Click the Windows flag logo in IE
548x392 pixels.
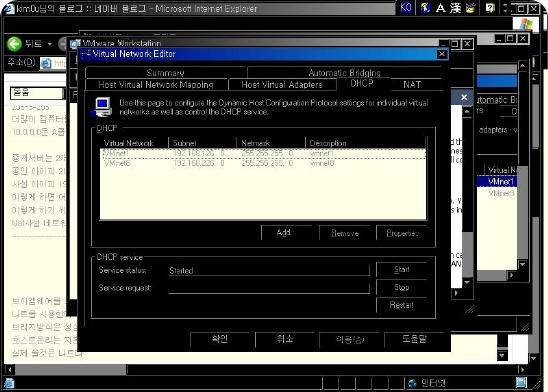pos(526,24)
